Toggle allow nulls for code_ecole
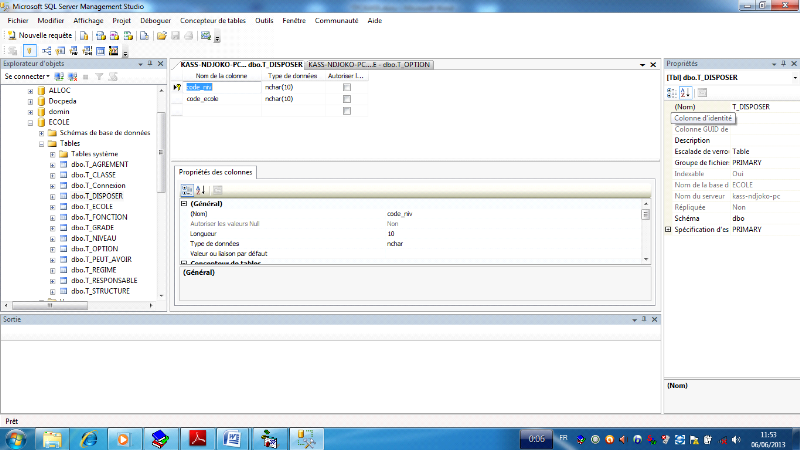800x450 pixels. [347, 99]
